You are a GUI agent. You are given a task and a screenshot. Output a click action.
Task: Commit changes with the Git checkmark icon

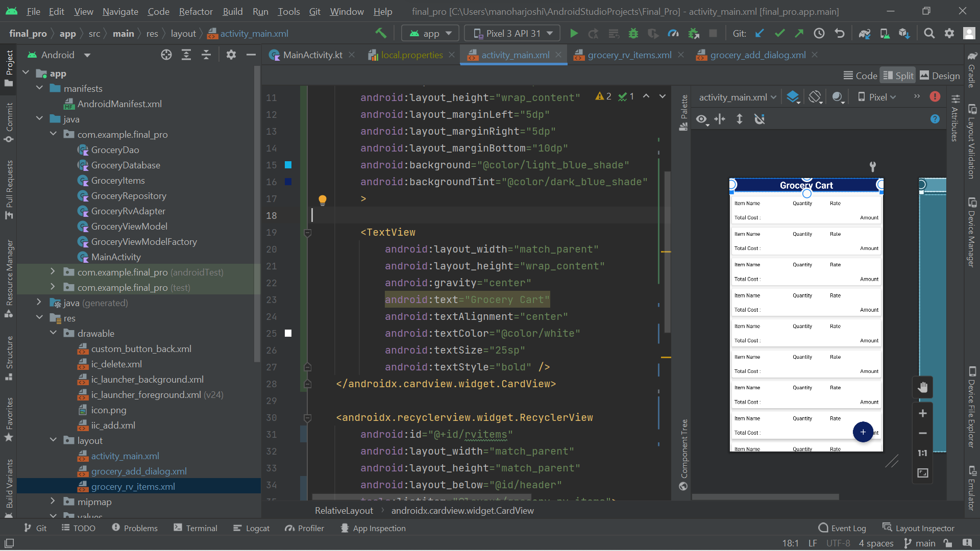(779, 33)
